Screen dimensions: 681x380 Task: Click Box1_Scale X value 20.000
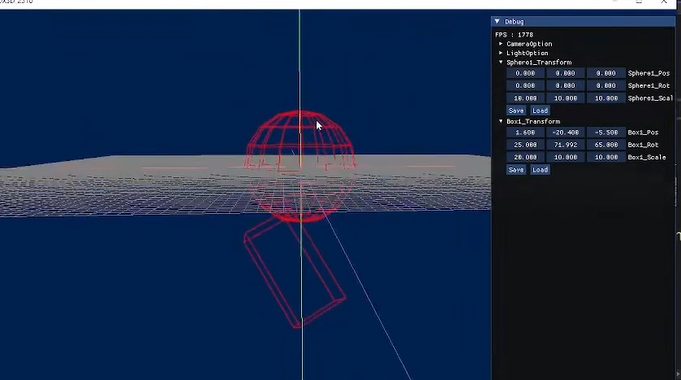coord(525,157)
